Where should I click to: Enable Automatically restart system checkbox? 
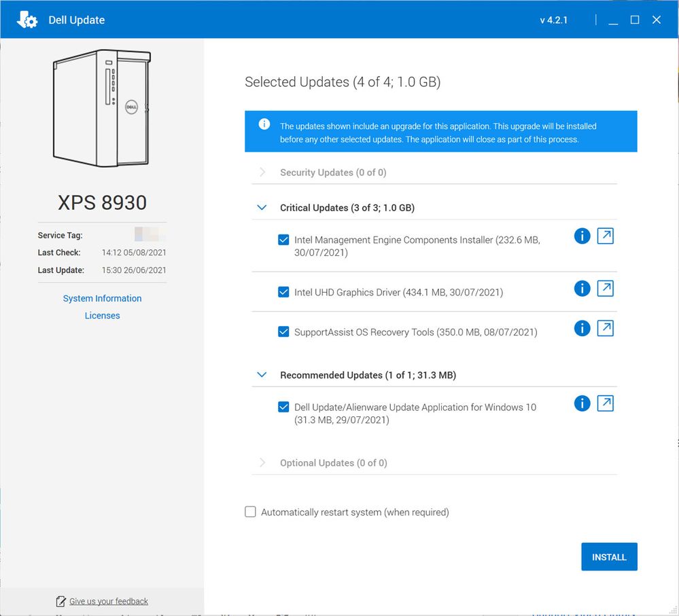point(250,512)
